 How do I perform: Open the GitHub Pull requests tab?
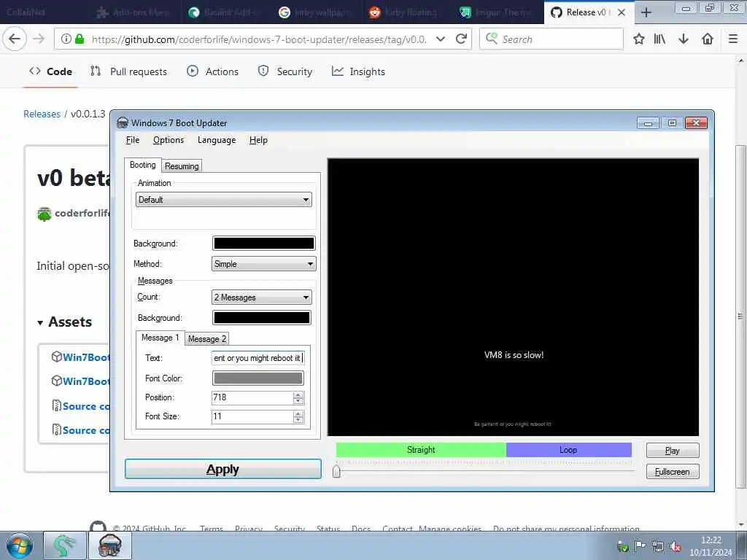128,71
